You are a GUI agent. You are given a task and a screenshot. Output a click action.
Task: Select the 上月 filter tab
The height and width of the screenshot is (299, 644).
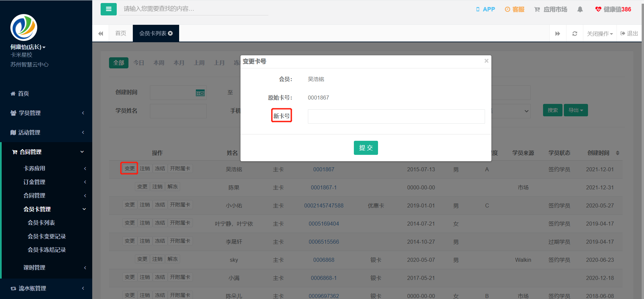tap(219, 63)
